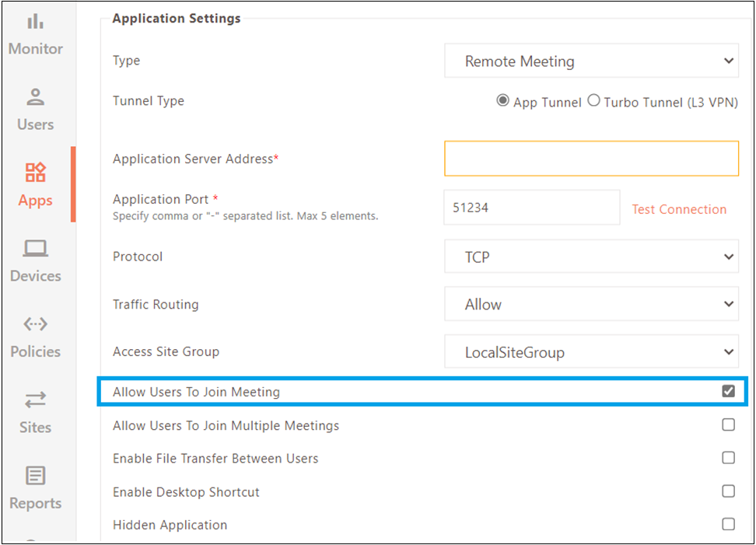The image size is (756, 545).
Task: Tick the Enable Desktop Shortcut checkbox
Action: [x=728, y=491]
